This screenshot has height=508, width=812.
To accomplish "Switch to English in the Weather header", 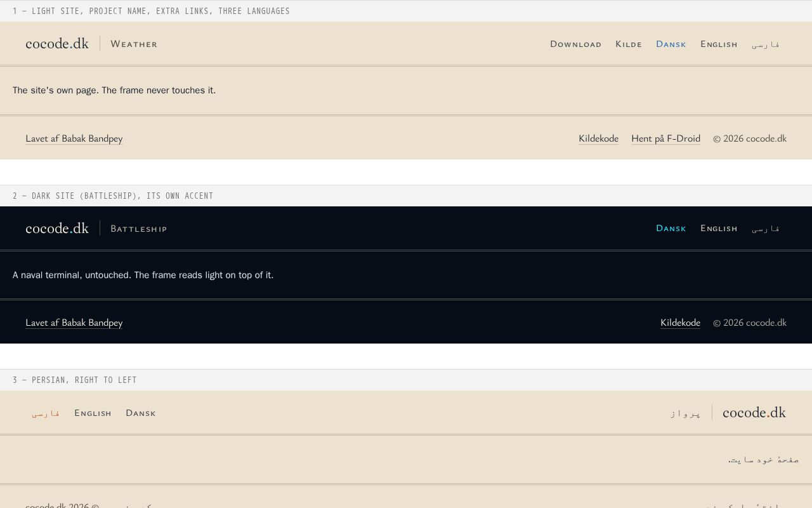I will pos(719,44).
